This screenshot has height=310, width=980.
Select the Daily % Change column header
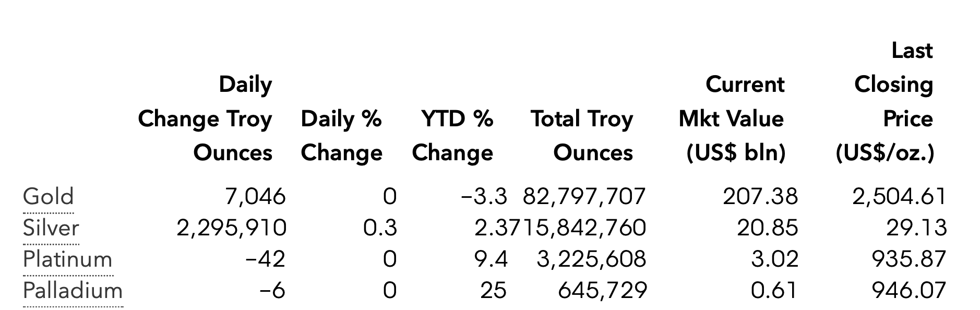(x=341, y=136)
